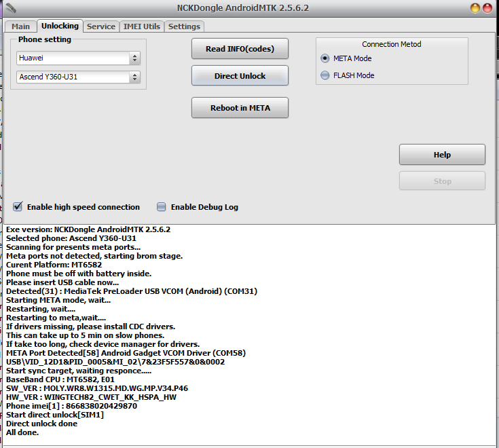499x448 pixels.
Task: Click log line 'Phone must be off with battery inside.'
Action: (x=79, y=274)
